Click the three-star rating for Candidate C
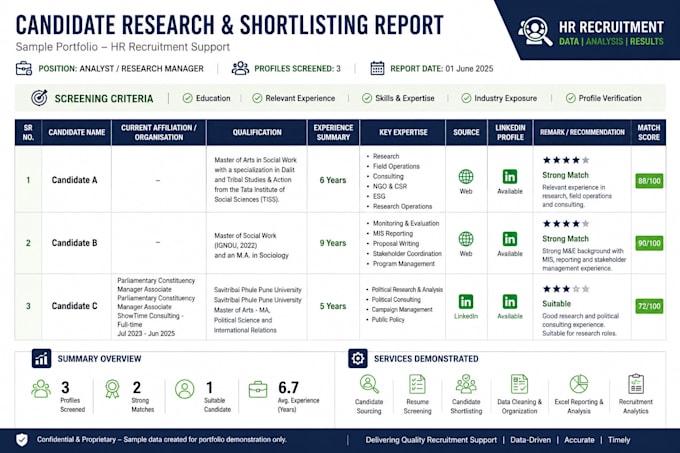The width and height of the screenshot is (680, 453). (566, 289)
